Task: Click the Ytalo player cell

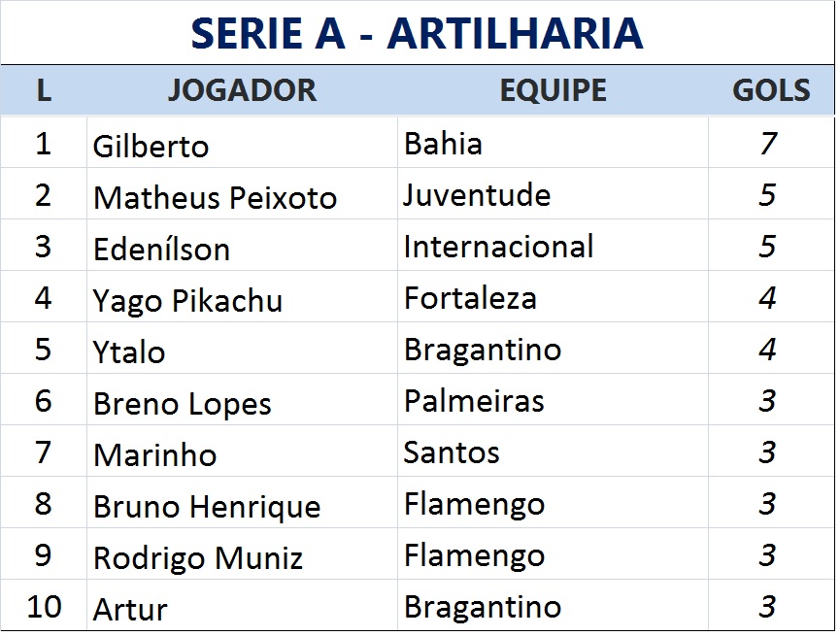Action: [x=242, y=349]
